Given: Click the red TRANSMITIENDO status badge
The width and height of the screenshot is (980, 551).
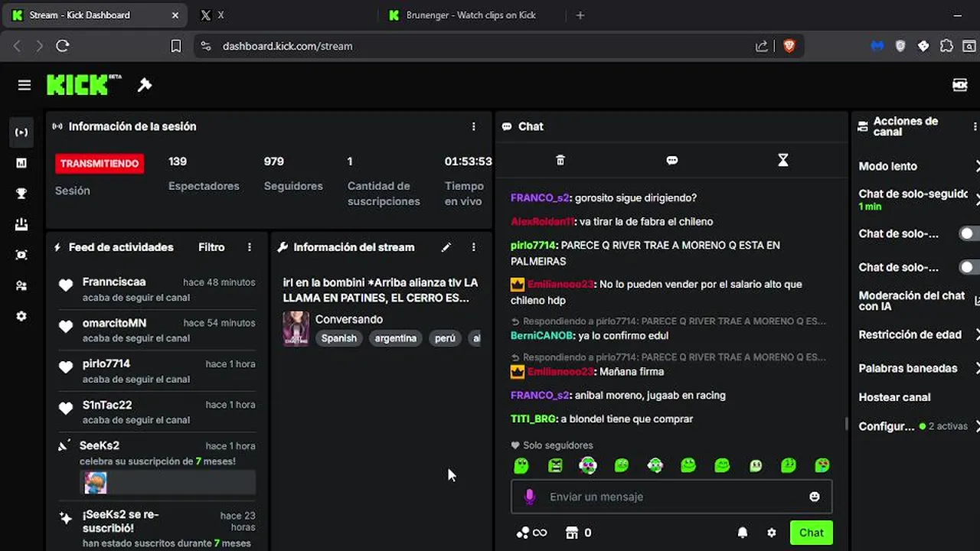Looking at the screenshot, I should pos(100,163).
